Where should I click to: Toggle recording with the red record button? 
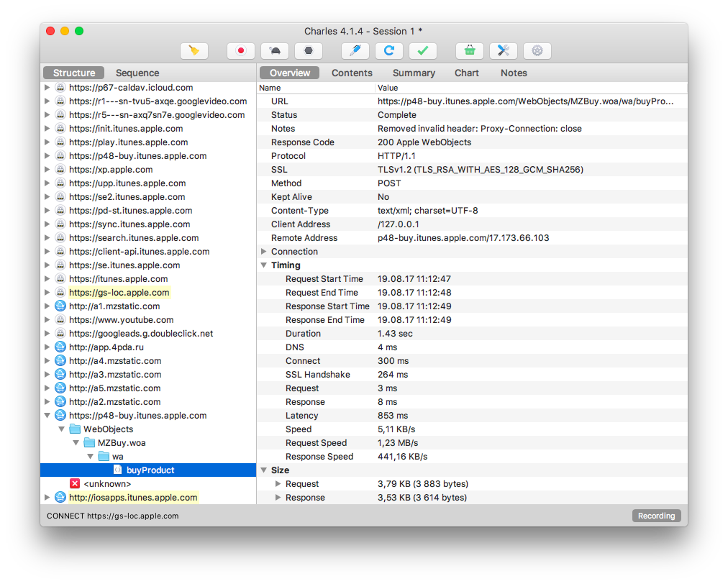pyautogui.click(x=241, y=50)
